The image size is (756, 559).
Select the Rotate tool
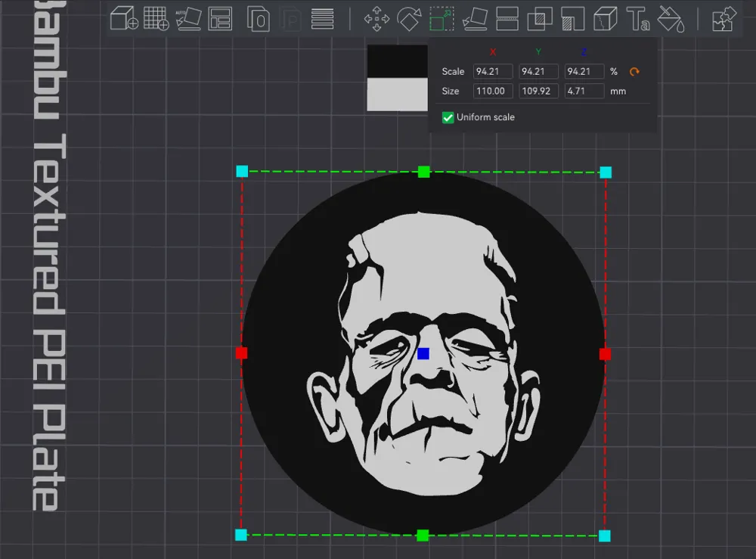(409, 18)
